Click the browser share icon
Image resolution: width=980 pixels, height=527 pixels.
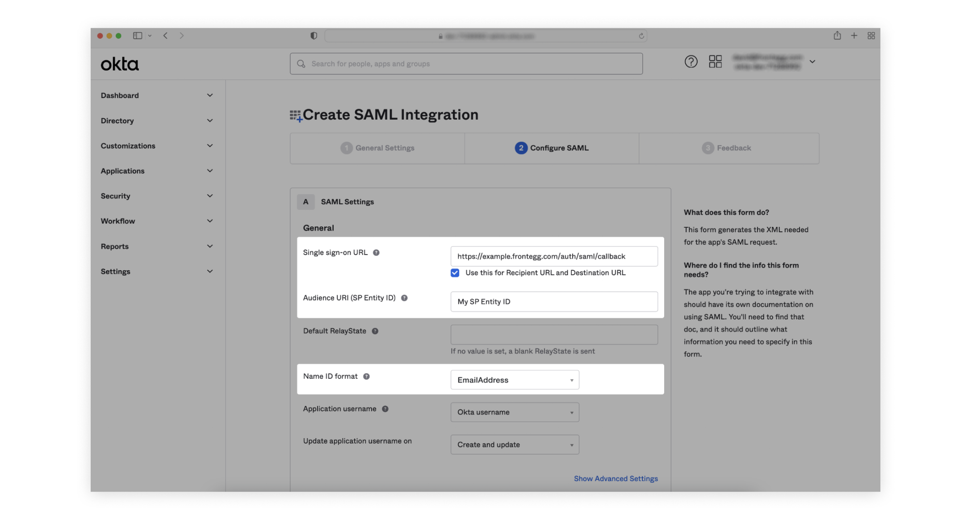[x=837, y=36]
